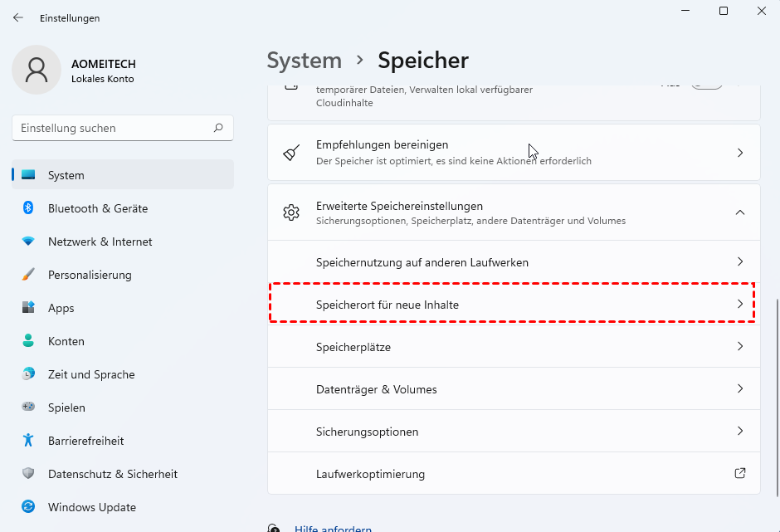Click the Bluetooth & Geräte sidebar icon
Screen dimensions: 780x532
tap(28, 208)
